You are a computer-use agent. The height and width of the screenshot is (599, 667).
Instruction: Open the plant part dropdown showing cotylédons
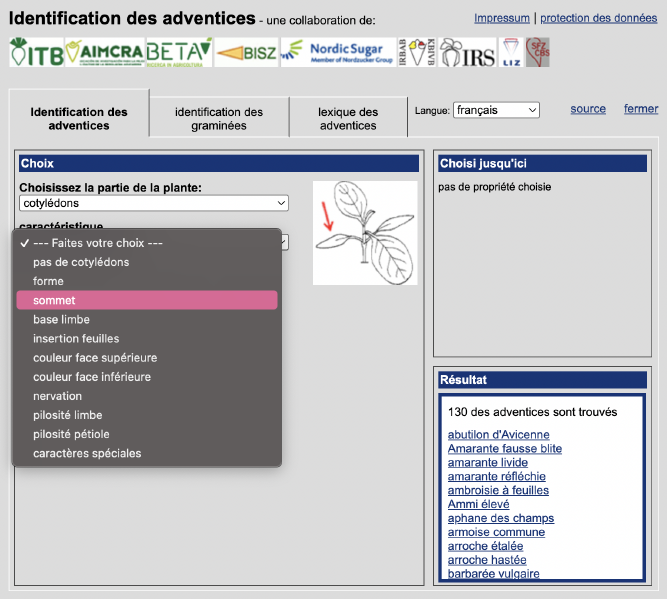pos(154,204)
